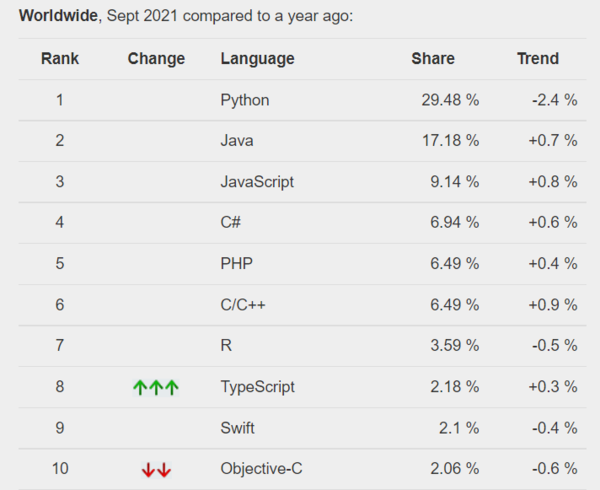Click the bold Worldwide heading text
This screenshot has height=490, width=600.
coord(58,16)
